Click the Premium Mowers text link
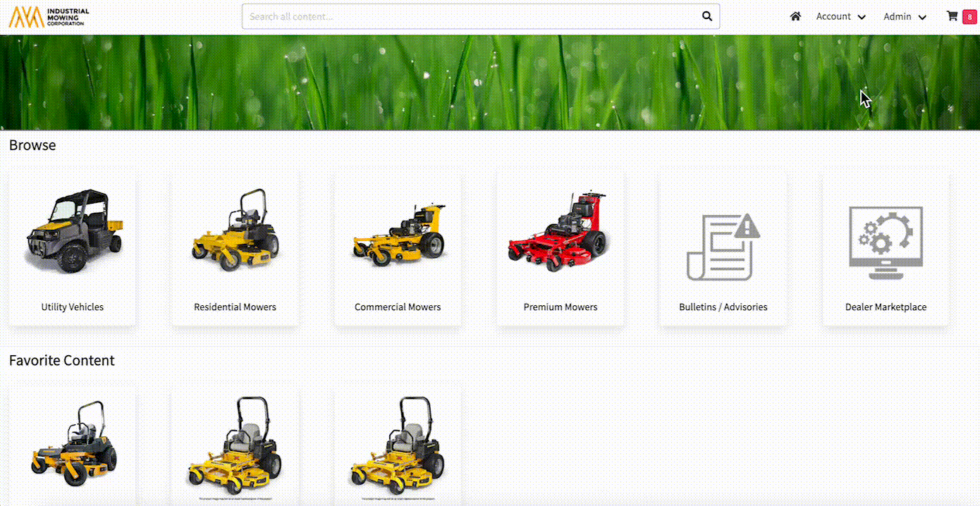980x506 pixels. coord(560,307)
